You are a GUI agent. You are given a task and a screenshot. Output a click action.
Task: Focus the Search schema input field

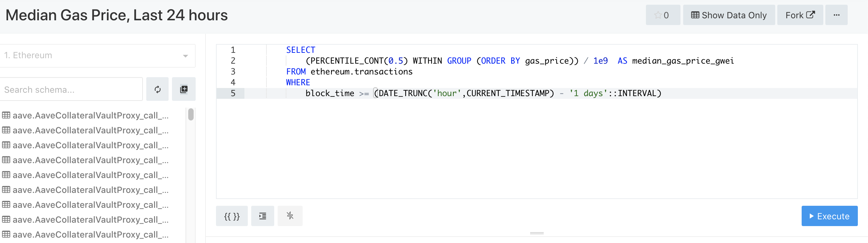[x=71, y=89]
